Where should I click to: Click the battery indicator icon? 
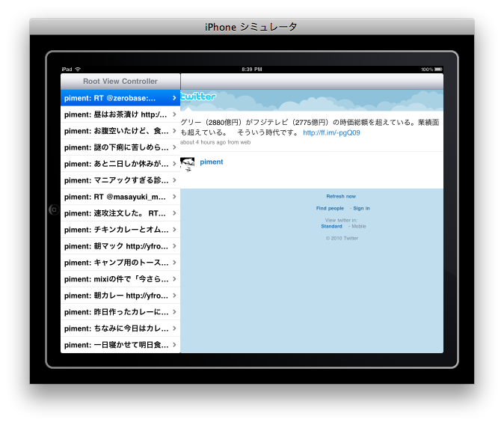pyautogui.click(x=438, y=69)
